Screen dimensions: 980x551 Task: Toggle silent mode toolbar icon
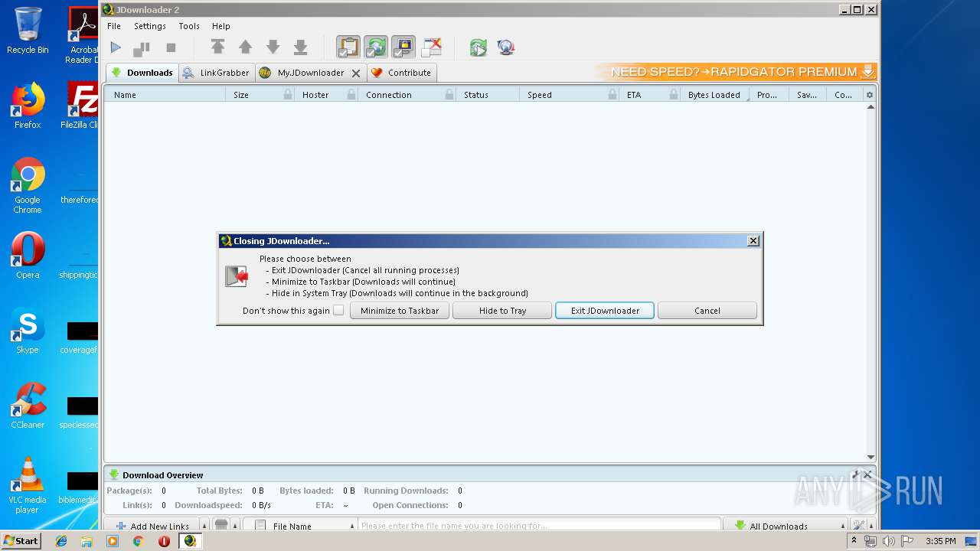[x=432, y=47]
